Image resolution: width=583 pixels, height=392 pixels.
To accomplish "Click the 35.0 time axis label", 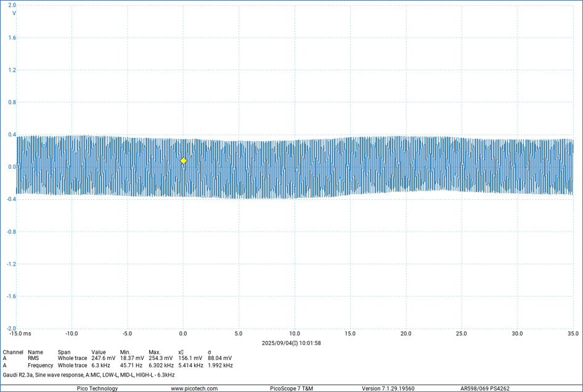I will (x=573, y=333).
